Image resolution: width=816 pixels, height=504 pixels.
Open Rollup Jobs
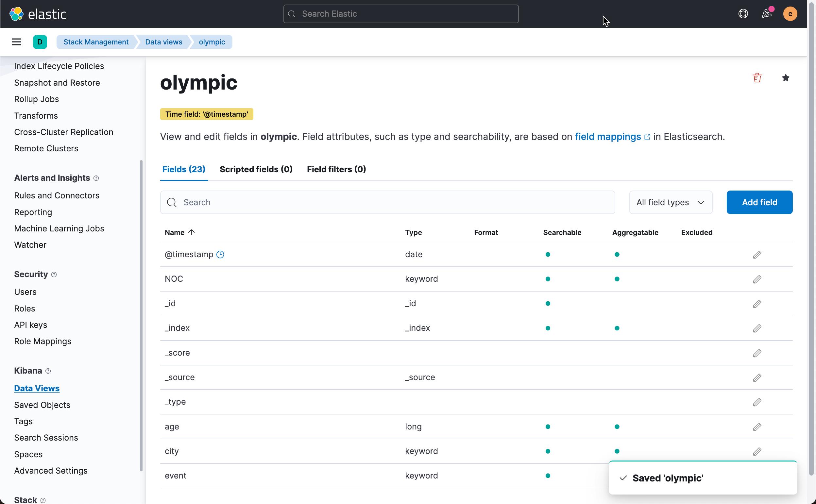[x=36, y=99]
